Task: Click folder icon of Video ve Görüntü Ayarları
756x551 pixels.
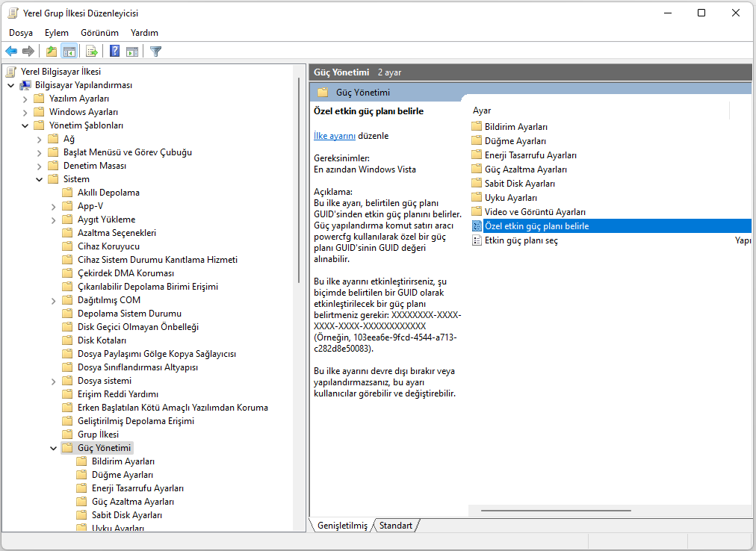Action: click(x=477, y=211)
